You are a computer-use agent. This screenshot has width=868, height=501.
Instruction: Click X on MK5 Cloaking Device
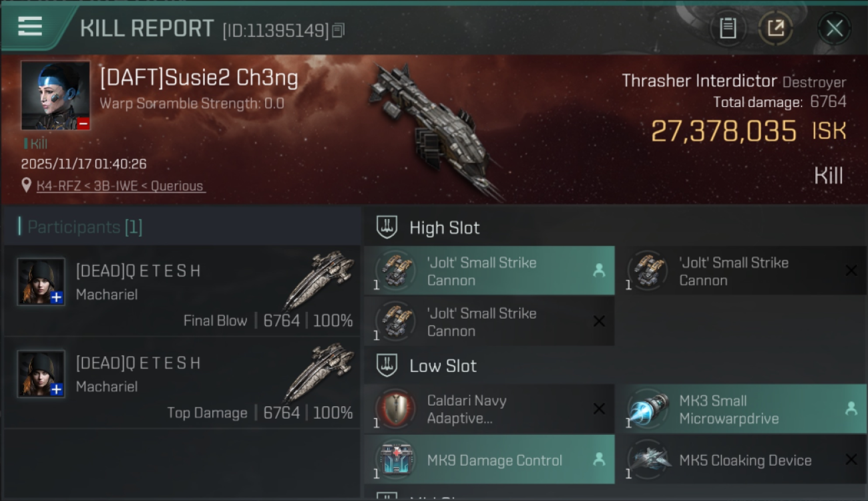click(x=851, y=460)
